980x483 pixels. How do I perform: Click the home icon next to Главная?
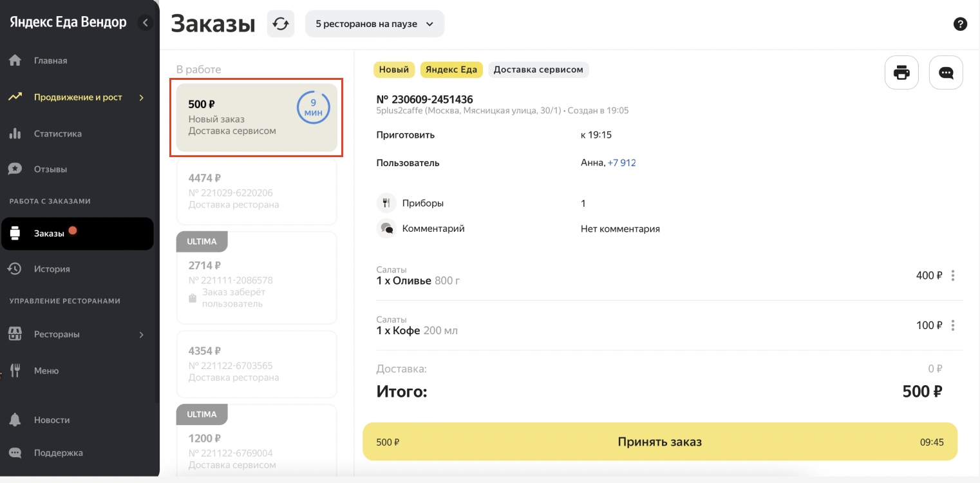(x=15, y=61)
